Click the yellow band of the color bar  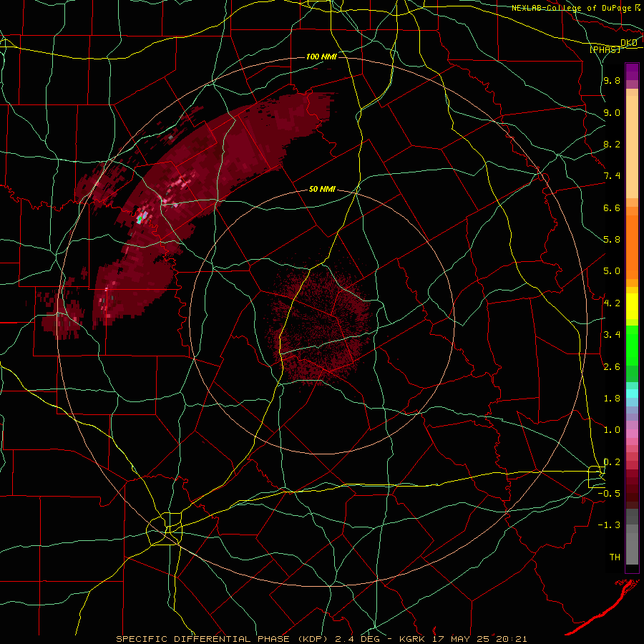coord(632,306)
